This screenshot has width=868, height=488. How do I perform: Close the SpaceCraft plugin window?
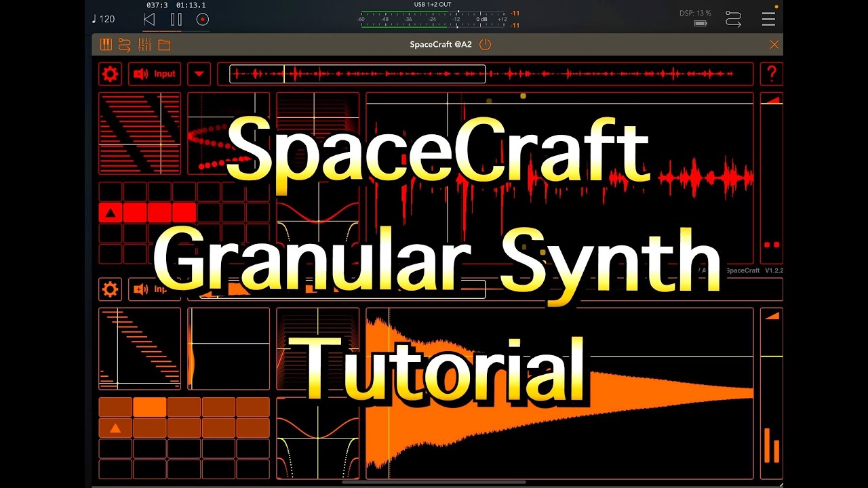[x=774, y=45]
